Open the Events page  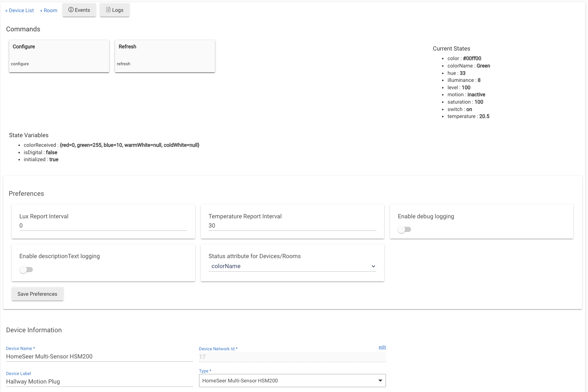(79, 10)
